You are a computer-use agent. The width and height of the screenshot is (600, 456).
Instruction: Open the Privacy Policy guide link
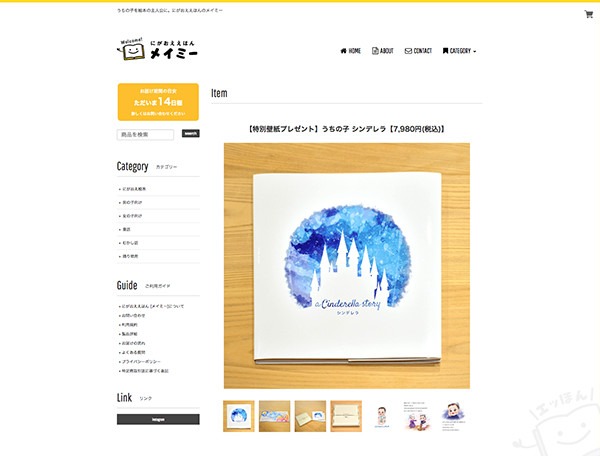[x=140, y=362]
